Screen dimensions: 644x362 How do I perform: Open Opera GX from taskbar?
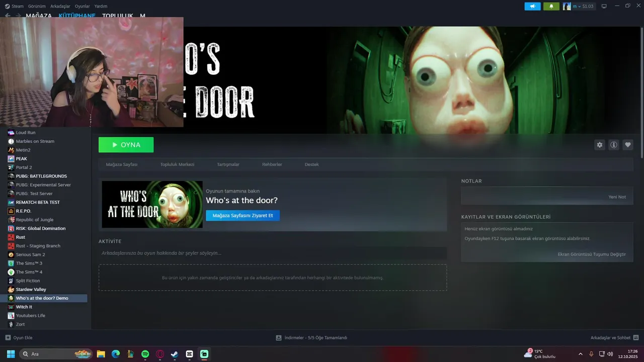pyautogui.click(x=160, y=354)
